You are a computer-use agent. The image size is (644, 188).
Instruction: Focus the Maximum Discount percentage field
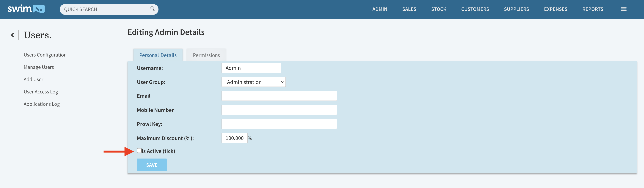tap(234, 138)
